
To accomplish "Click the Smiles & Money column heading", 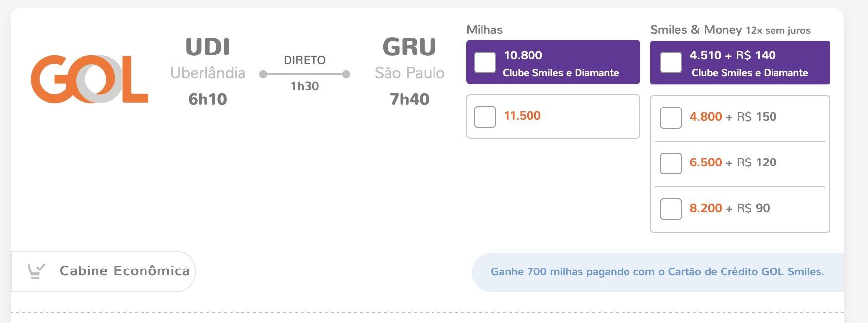I will click(x=696, y=30).
